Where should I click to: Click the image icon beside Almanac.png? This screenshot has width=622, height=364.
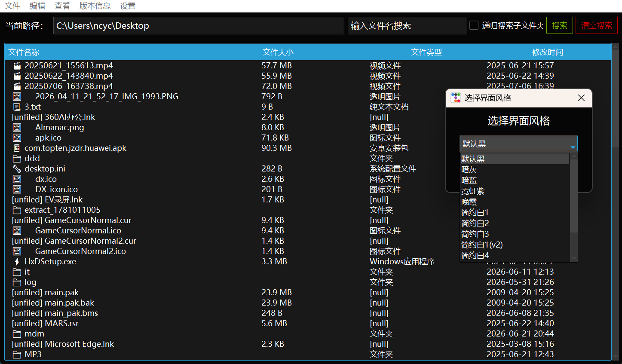click(x=17, y=128)
